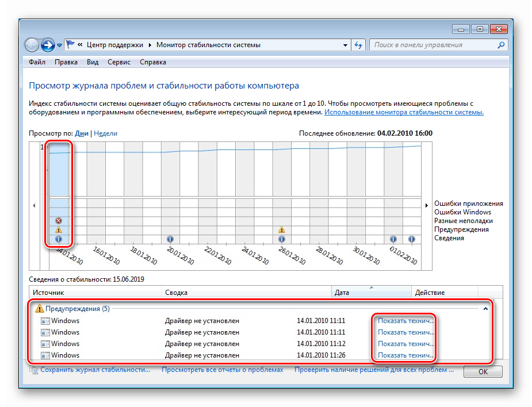Click the red error icon on 14.01.2010
This screenshot has width=532, height=407.
(58, 221)
